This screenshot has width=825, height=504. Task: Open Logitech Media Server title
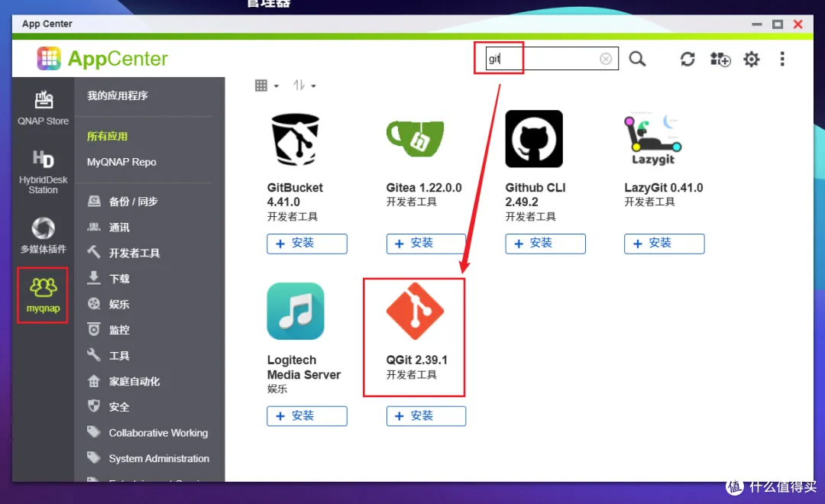303,367
